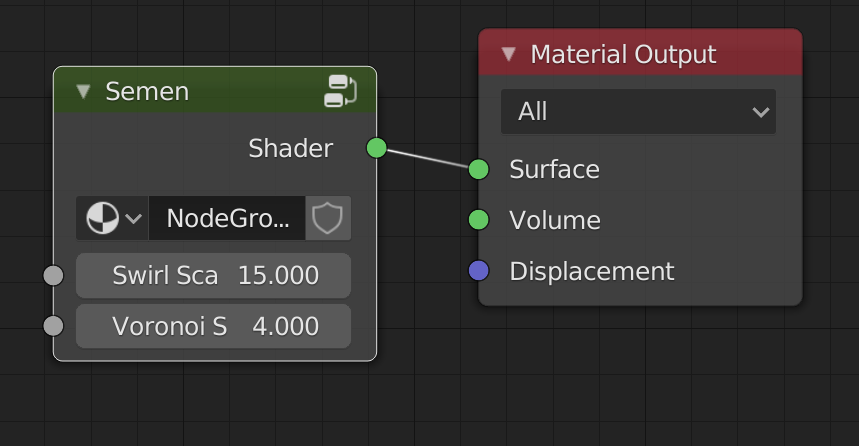Click the Volume label text
This screenshot has height=446, width=859.
(x=555, y=220)
